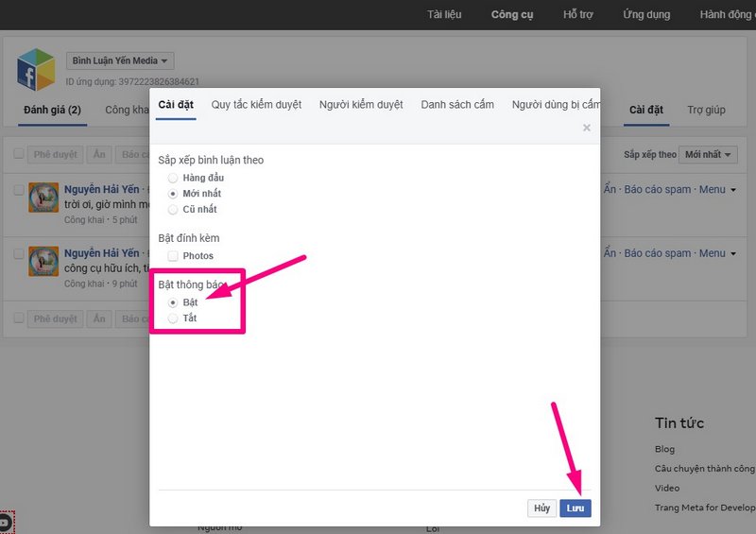Click Nguyễn Hải Yến's first comment avatar
The image size is (756, 534).
pos(43,198)
